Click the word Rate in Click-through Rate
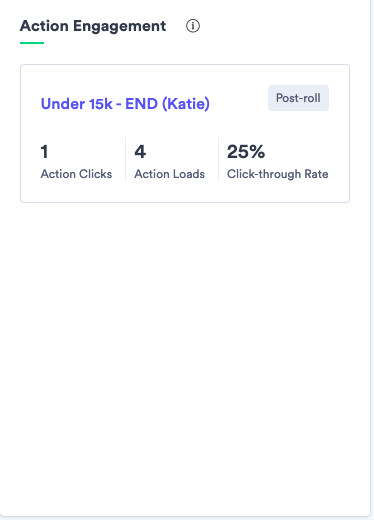 [x=316, y=174]
